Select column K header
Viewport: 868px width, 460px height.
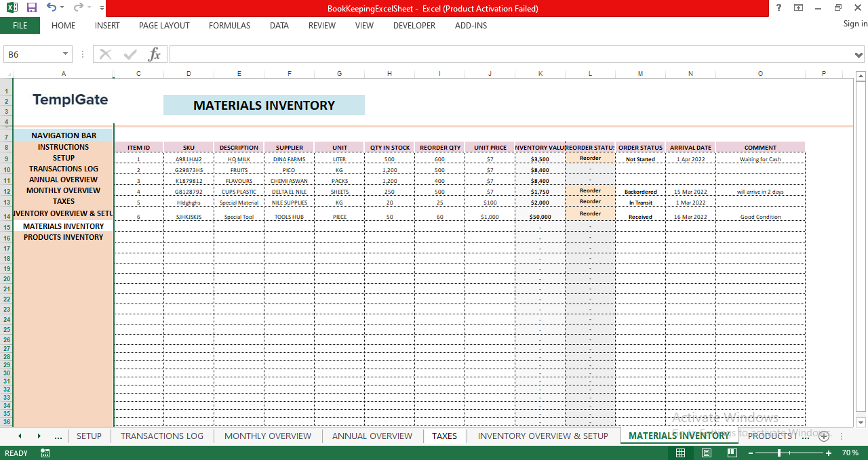pyautogui.click(x=540, y=73)
